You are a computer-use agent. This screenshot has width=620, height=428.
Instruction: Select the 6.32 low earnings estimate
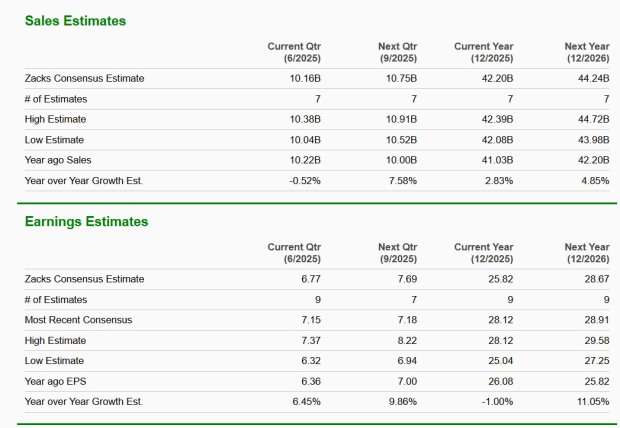[310, 360]
